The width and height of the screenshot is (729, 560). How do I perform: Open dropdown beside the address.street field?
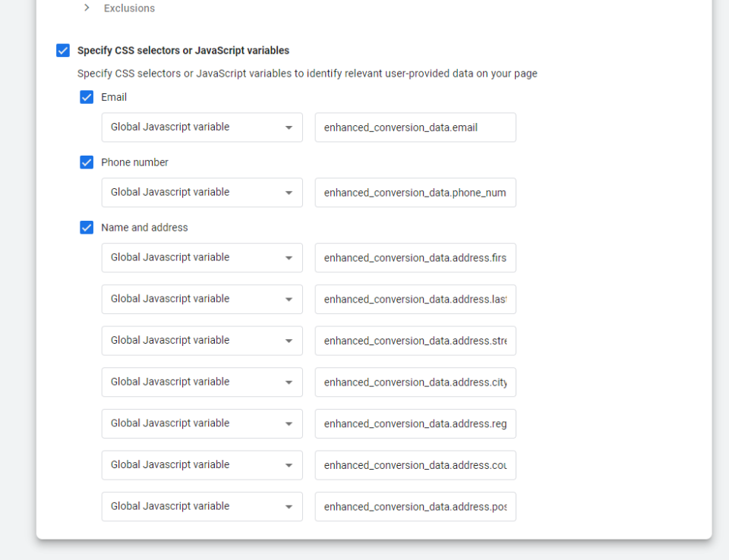pyautogui.click(x=202, y=341)
